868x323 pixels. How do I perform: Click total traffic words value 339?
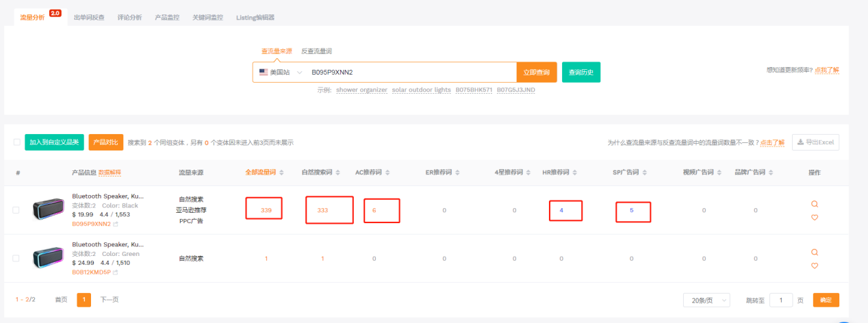click(x=266, y=210)
